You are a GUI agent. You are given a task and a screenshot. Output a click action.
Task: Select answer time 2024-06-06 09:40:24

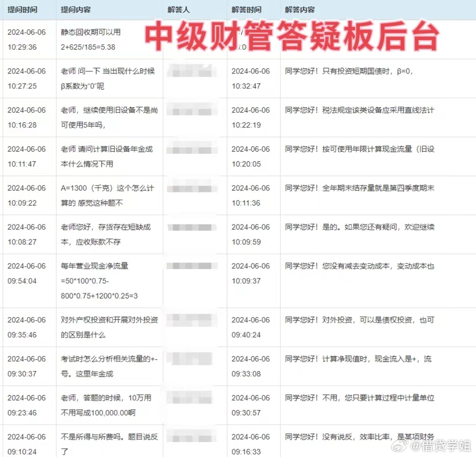click(251, 327)
